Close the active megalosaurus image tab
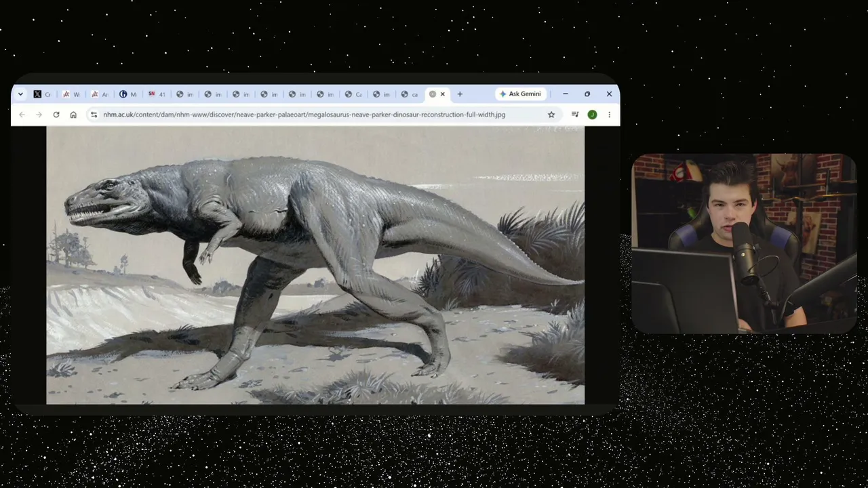The height and width of the screenshot is (488, 868). (443, 94)
